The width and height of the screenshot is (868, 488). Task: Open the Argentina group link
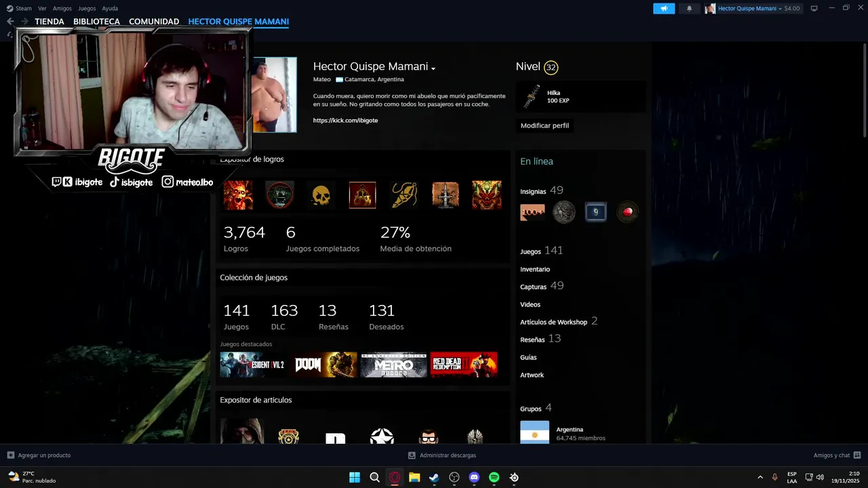570,429
